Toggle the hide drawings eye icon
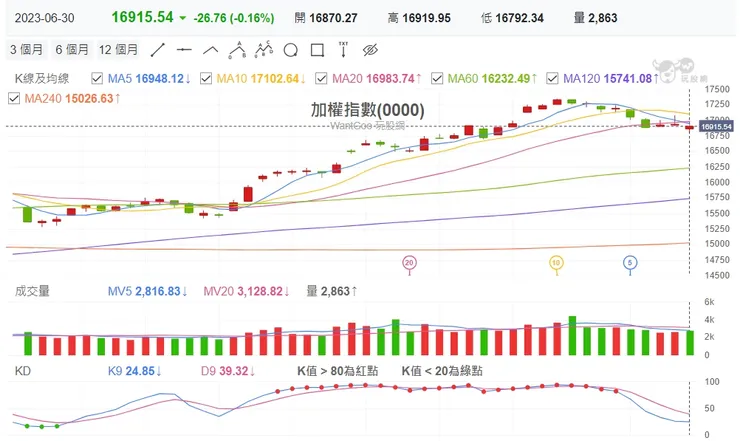The height and width of the screenshot is (441, 740). point(370,50)
